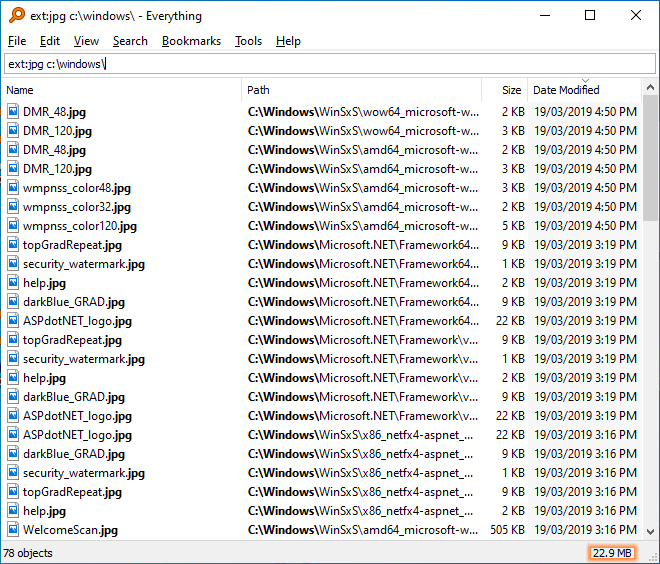This screenshot has width=660, height=564.
Task: Click the wmpnss_color32.jpg filename text
Action: pos(77,207)
